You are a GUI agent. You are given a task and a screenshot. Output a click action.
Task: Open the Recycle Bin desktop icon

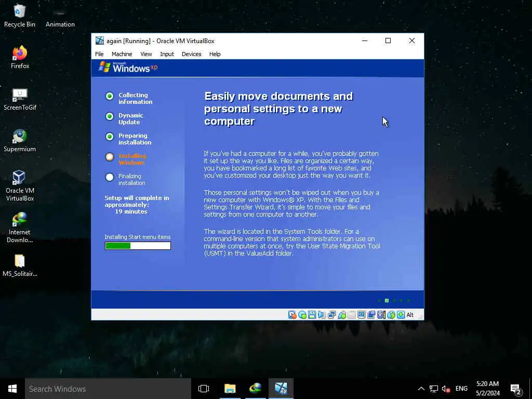point(20,16)
